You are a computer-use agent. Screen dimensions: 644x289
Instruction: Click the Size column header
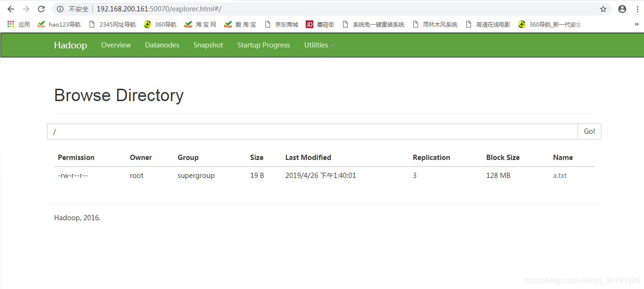pos(257,158)
